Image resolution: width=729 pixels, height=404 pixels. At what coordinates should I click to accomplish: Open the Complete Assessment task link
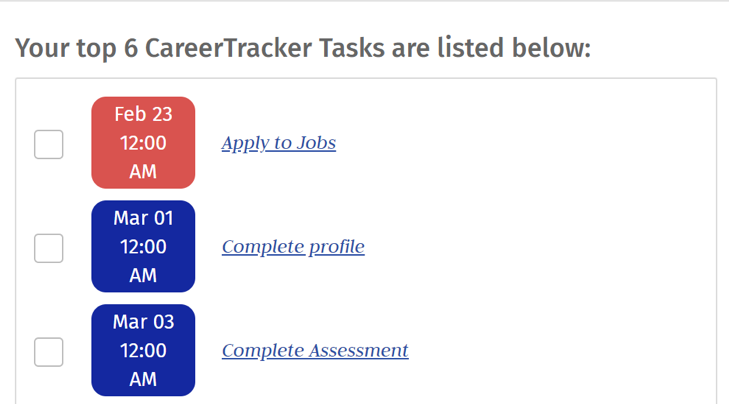pos(315,351)
